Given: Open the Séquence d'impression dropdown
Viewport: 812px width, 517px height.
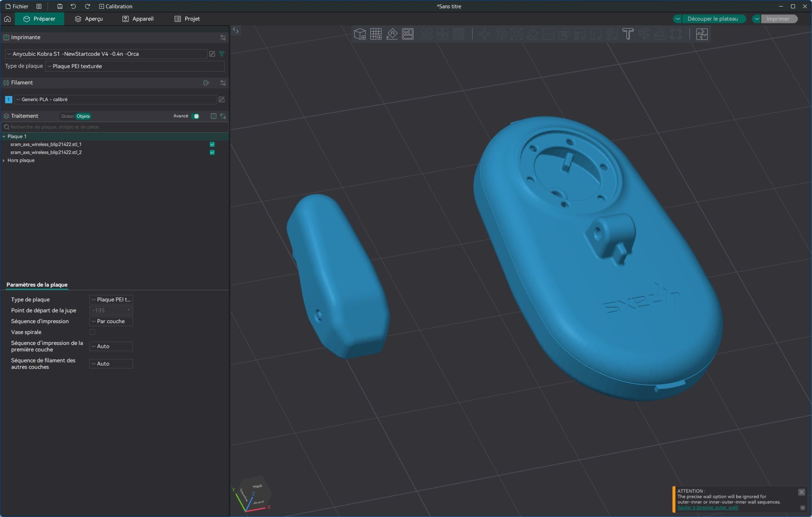Looking at the screenshot, I should [111, 322].
